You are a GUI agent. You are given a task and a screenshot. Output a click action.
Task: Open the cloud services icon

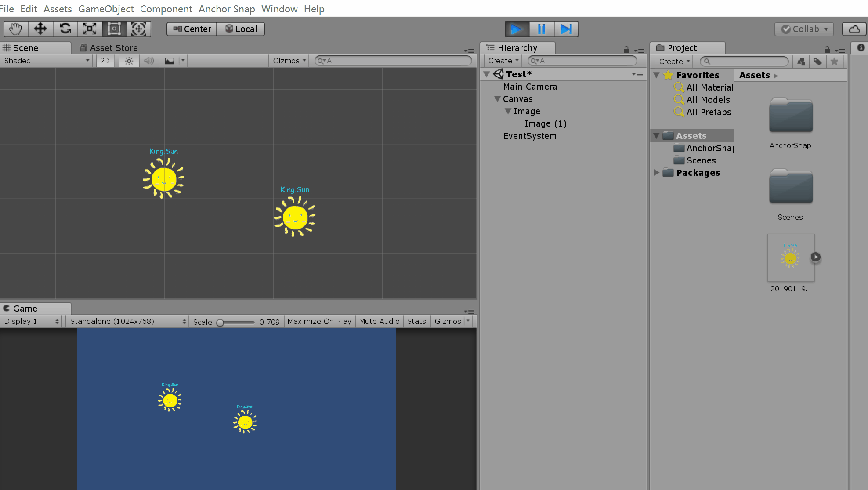[x=854, y=29]
